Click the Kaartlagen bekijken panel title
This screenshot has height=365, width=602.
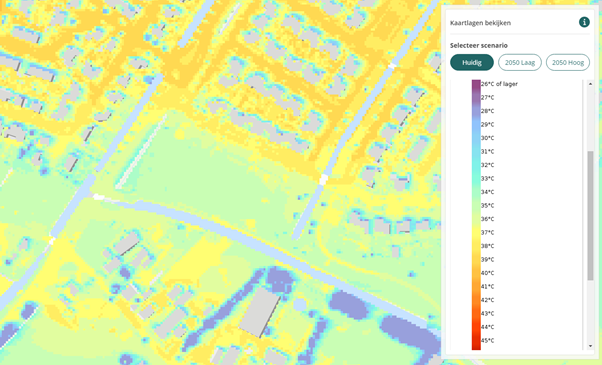coord(480,23)
